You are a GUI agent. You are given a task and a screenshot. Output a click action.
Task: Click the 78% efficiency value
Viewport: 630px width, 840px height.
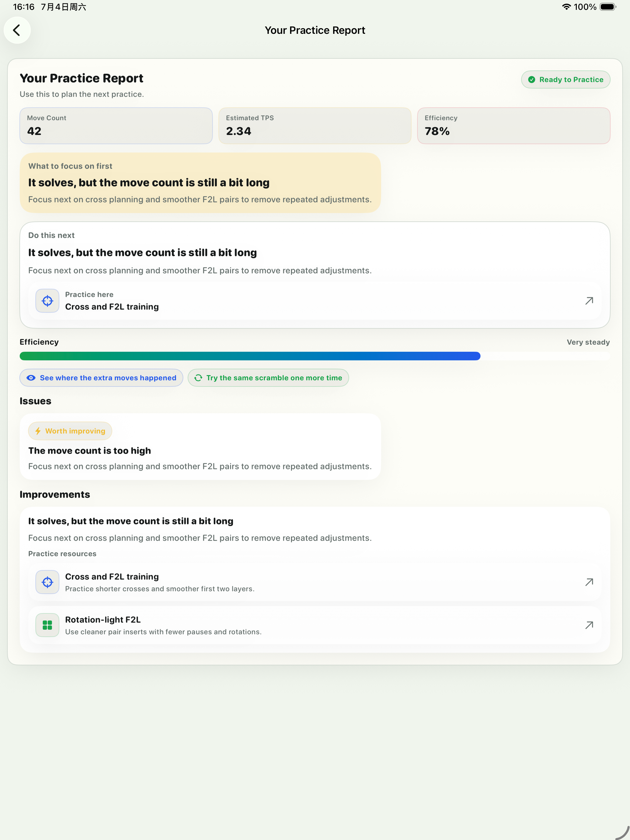click(x=437, y=131)
